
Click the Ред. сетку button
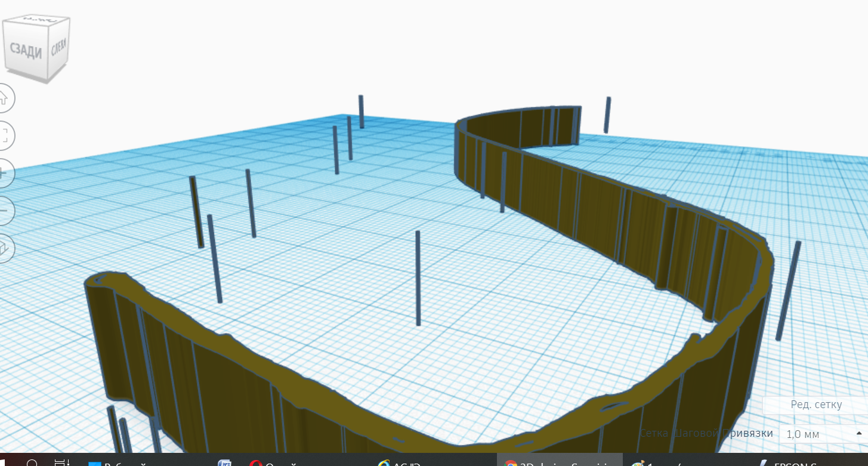(x=816, y=405)
